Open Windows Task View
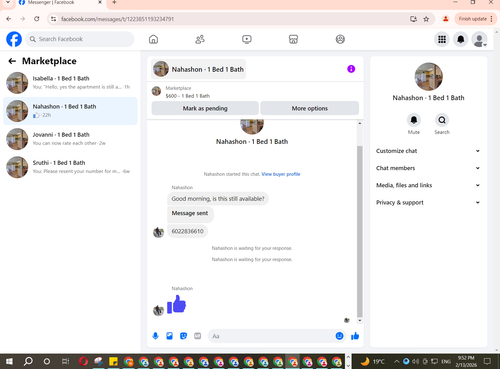 tap(65, 361)
